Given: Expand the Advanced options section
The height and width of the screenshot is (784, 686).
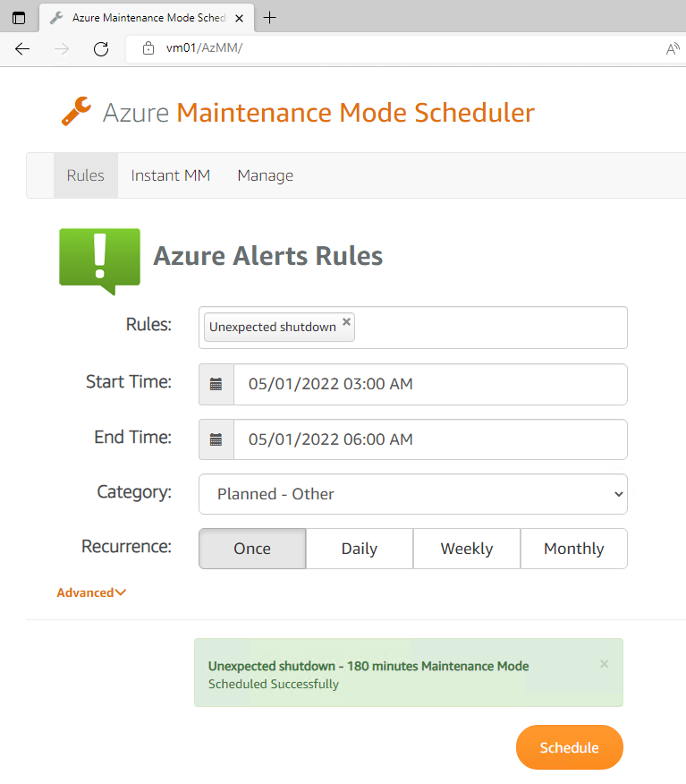Looking at the screenshot, I should tap(91, 592).
